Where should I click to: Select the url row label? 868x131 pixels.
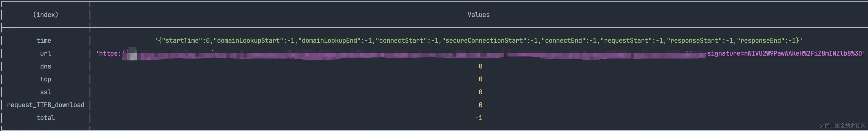point(45,54)
